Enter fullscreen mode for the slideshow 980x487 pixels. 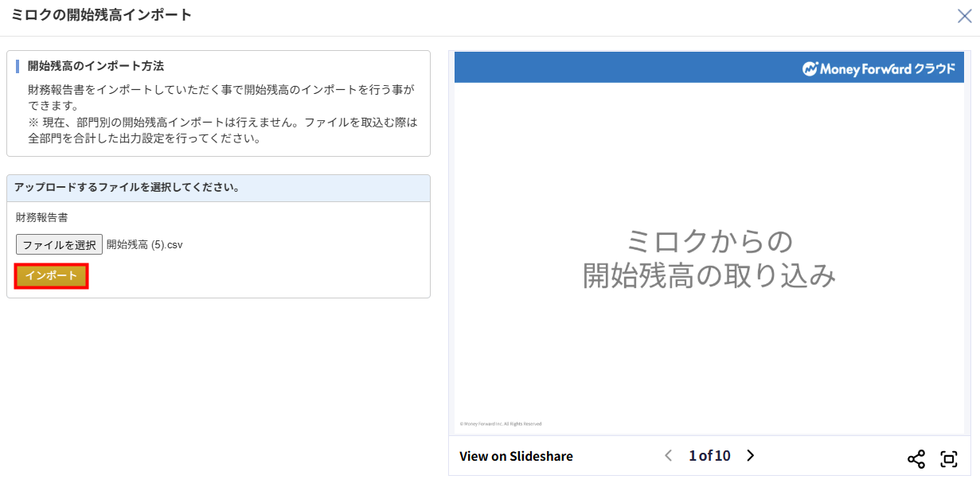pos(948,458)
